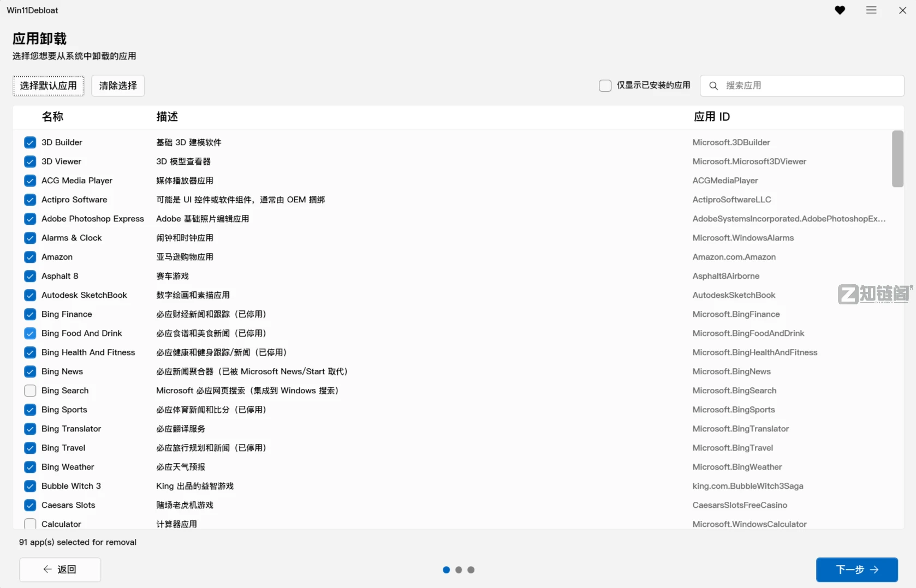
Task: Uncheck the Bing Weather app
Action: point(30,466)
